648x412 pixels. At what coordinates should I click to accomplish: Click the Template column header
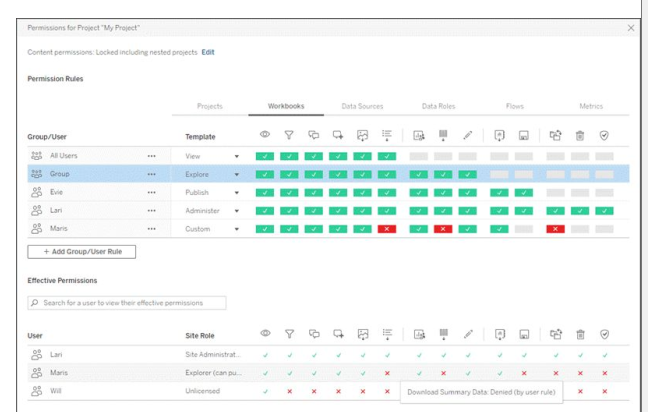point(200,137)
